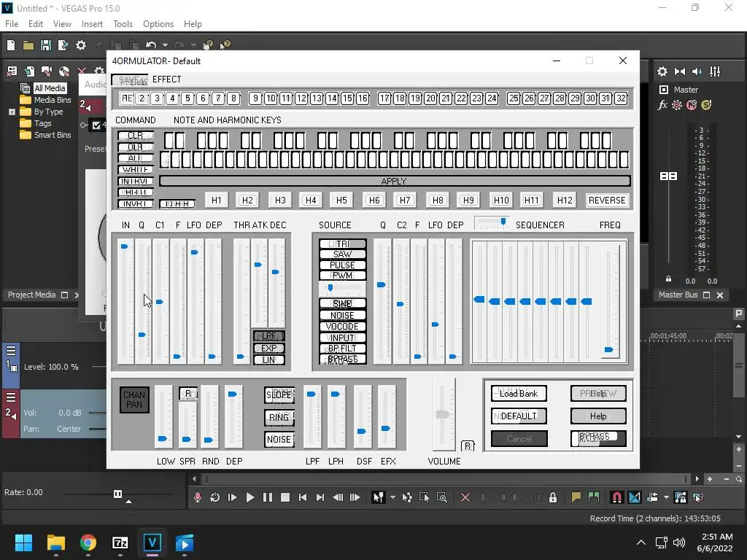Click the Help button in 4ORMULATOR
Screen dimensions: 747x560
coord(598,416)
